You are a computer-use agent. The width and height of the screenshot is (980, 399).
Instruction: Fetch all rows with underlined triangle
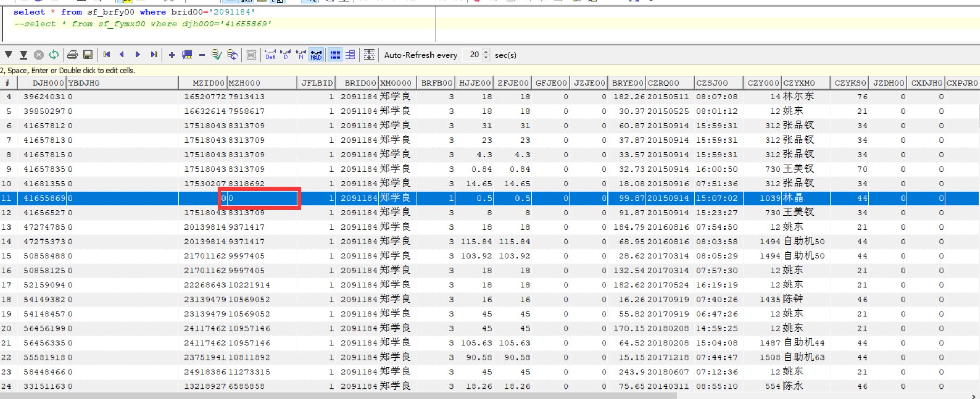23,55
